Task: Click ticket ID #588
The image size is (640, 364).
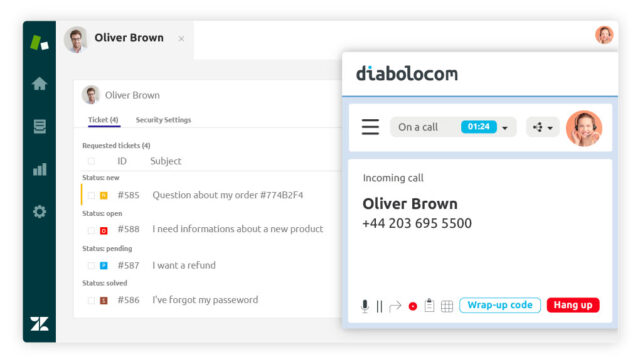Action: [x=129, y=229]
